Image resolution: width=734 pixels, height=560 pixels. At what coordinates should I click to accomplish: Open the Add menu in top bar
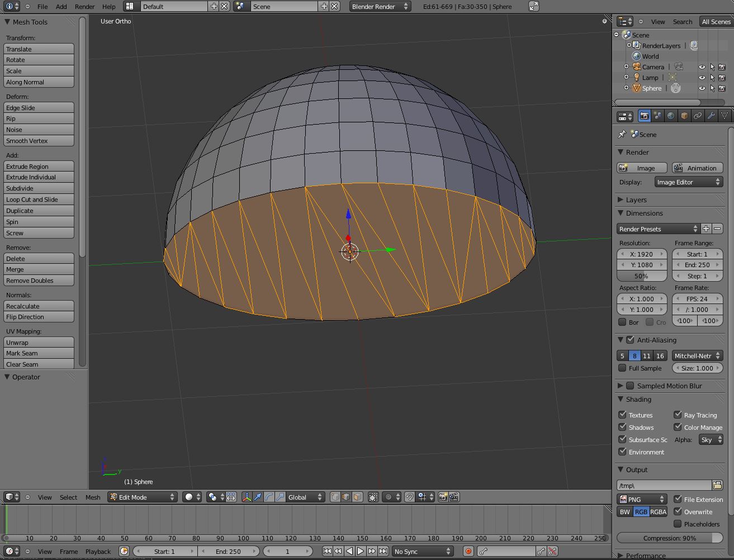pyautogui.click(x=61, y=7)
